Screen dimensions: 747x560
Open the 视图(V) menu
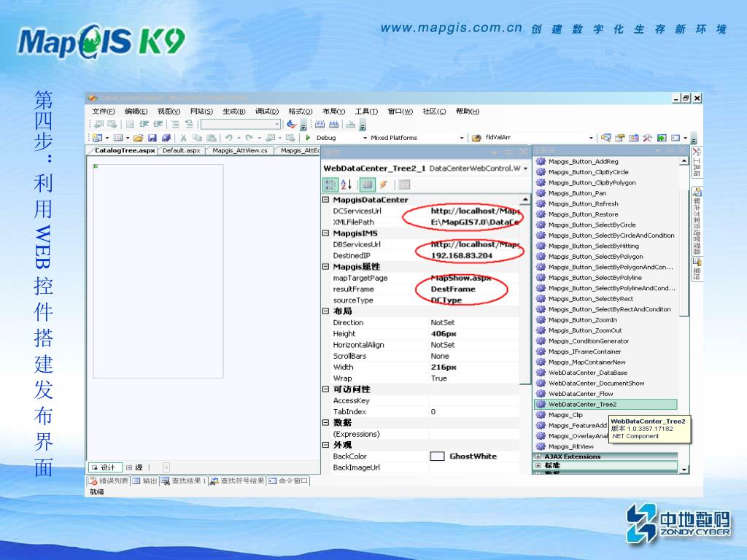pos(169,111)
